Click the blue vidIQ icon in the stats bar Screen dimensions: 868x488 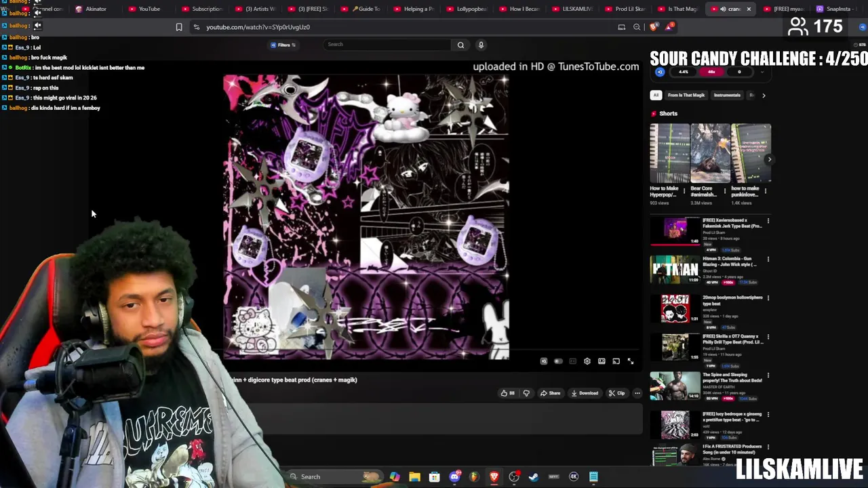pyautogui.click(x=660, y=72)
